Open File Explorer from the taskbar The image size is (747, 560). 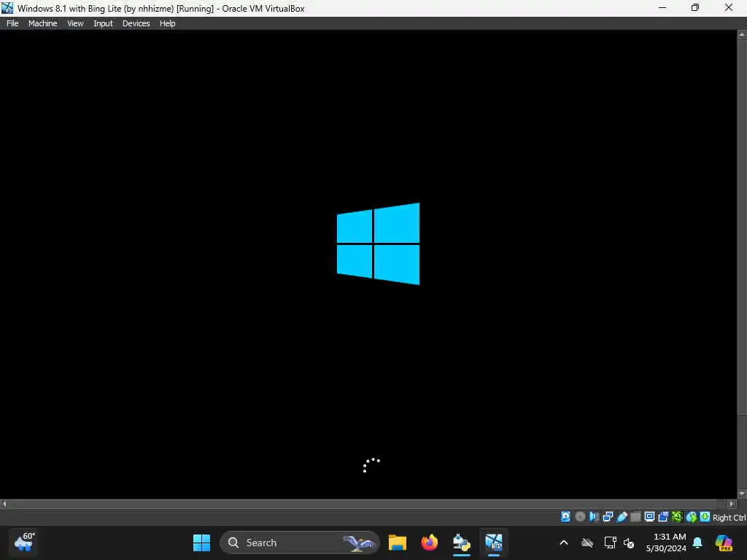click(398, 542)
